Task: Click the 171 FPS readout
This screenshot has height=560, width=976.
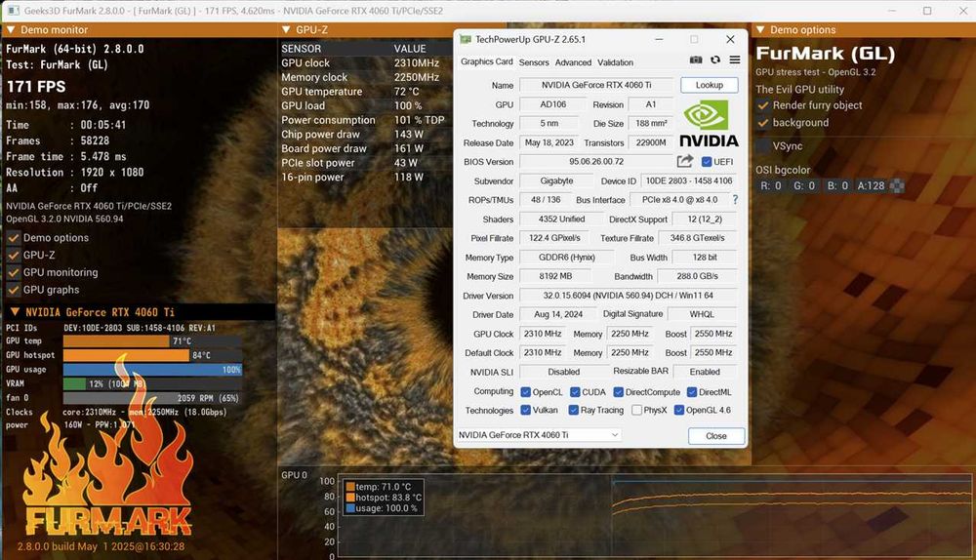Action: pos(36,87)
